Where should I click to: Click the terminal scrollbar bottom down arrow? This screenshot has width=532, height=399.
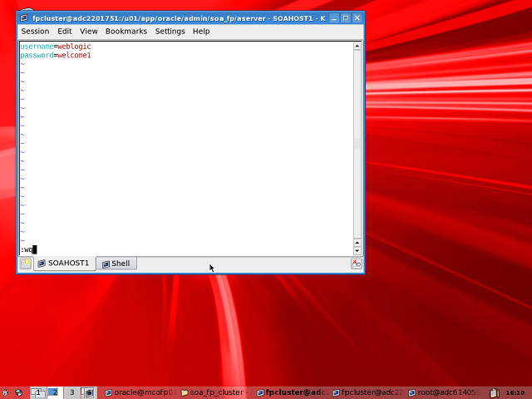point(357,251)
